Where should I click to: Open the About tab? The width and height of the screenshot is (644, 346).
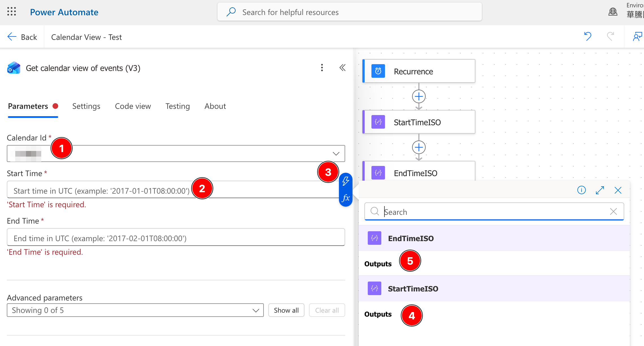215,106
